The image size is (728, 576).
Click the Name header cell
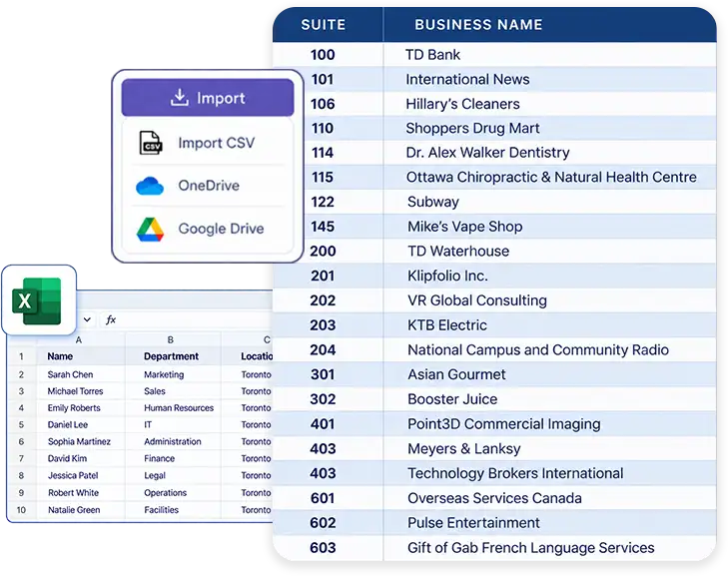pyautogui.click(x=80, y=356)
